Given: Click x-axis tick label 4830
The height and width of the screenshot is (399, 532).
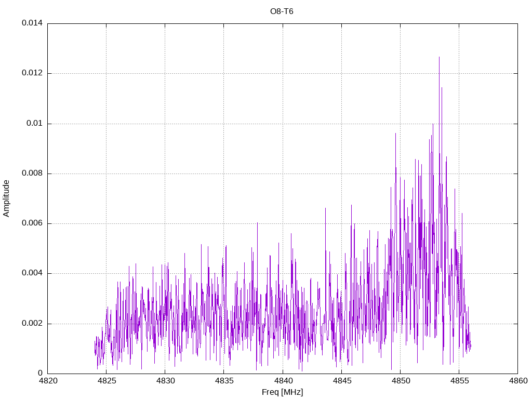Looking at the screenshot, I should (165, 381).
